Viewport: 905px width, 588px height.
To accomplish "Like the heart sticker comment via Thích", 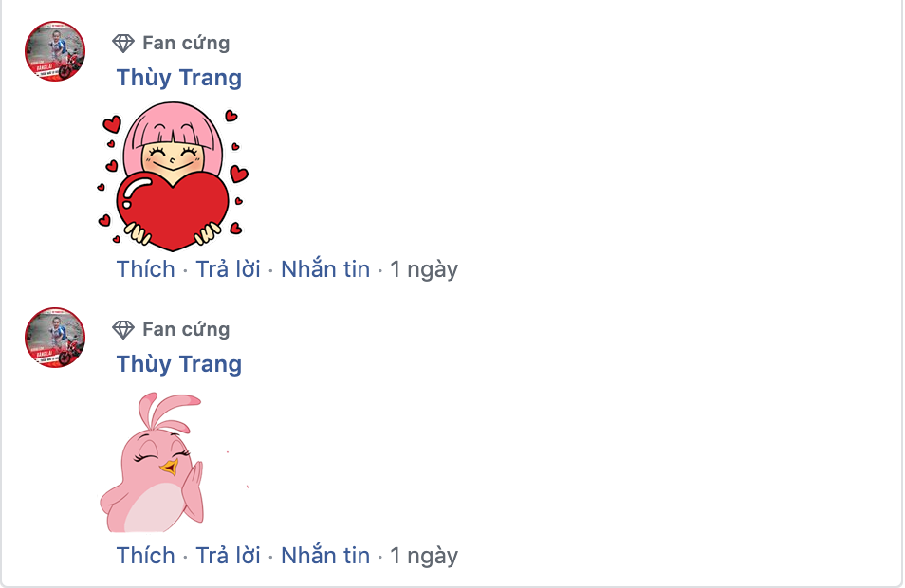I will coord(145,269).
